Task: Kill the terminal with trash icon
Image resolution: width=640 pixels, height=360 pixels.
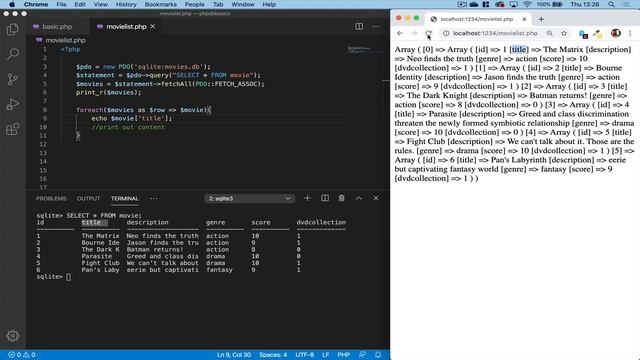Action: 342,198
